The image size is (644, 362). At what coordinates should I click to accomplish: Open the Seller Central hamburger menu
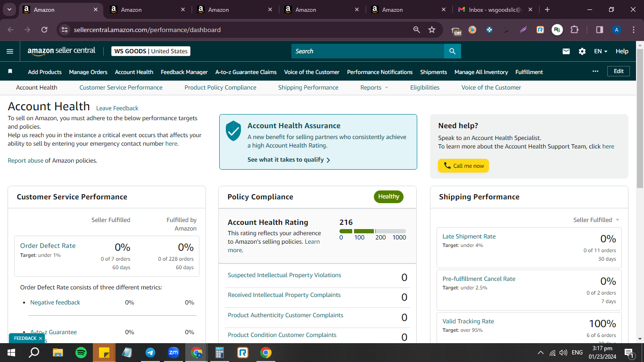[10, 51]
